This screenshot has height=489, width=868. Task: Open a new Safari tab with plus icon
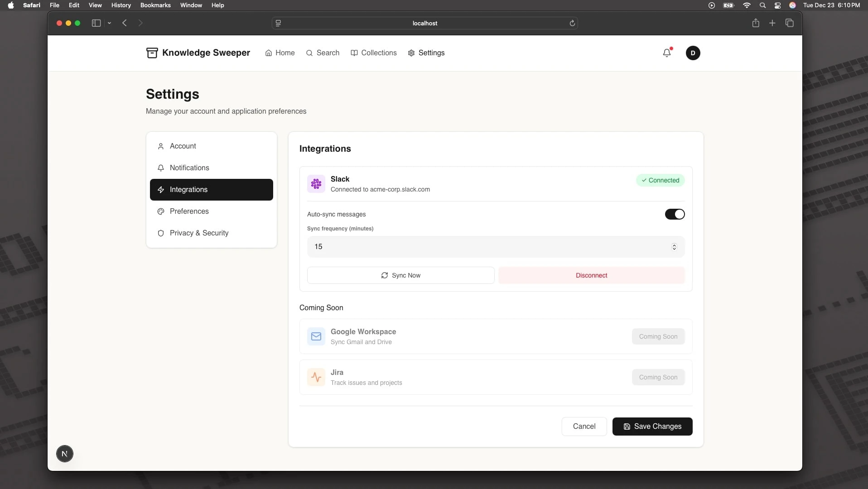click(x=772, y=23)
